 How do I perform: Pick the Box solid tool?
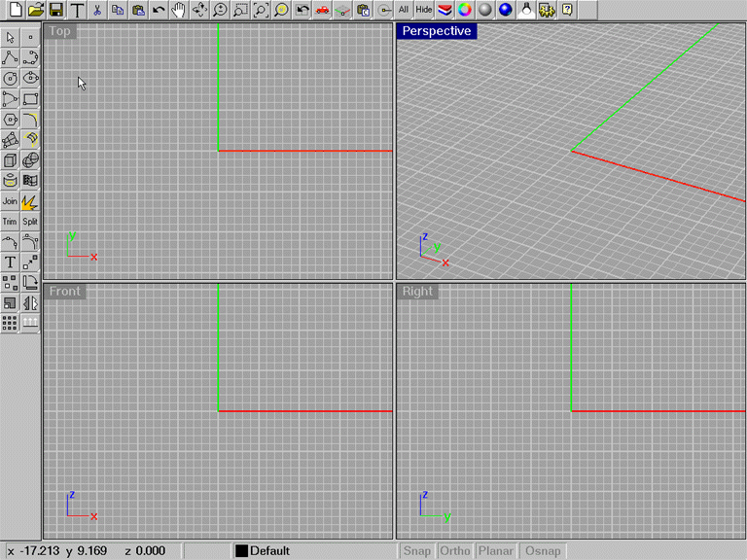tap(10, 160)
